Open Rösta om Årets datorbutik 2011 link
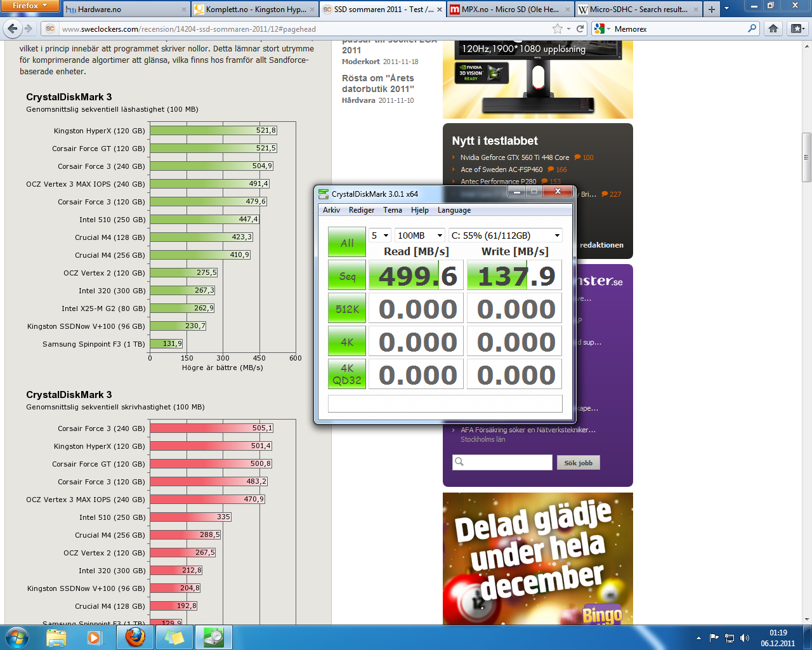Image resolution: width=812 pixels, height=650 pixels. 378,83
